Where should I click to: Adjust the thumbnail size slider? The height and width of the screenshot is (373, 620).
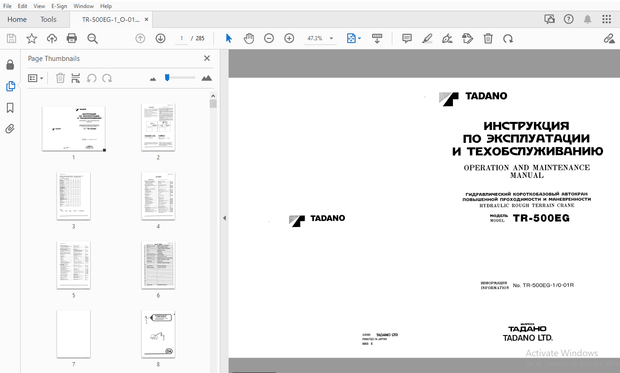coord(167,78)
